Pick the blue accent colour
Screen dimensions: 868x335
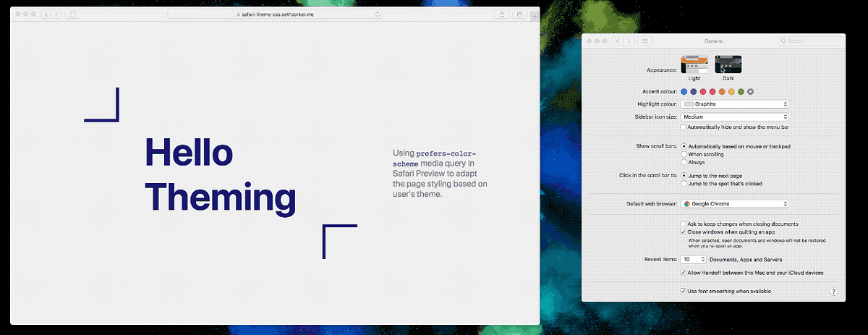(x=684, y=92)
